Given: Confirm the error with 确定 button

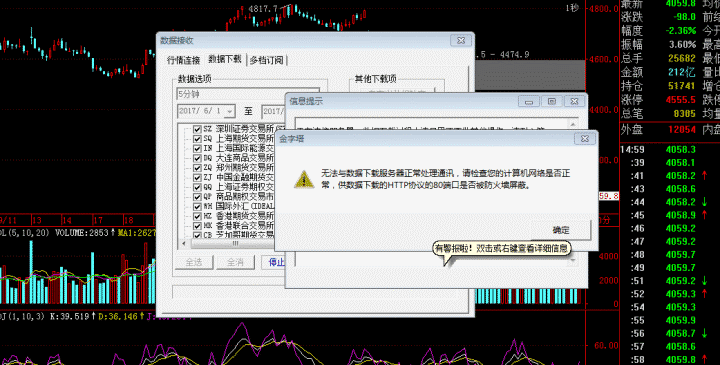Looking at the screenshot, I should point(561,230).
